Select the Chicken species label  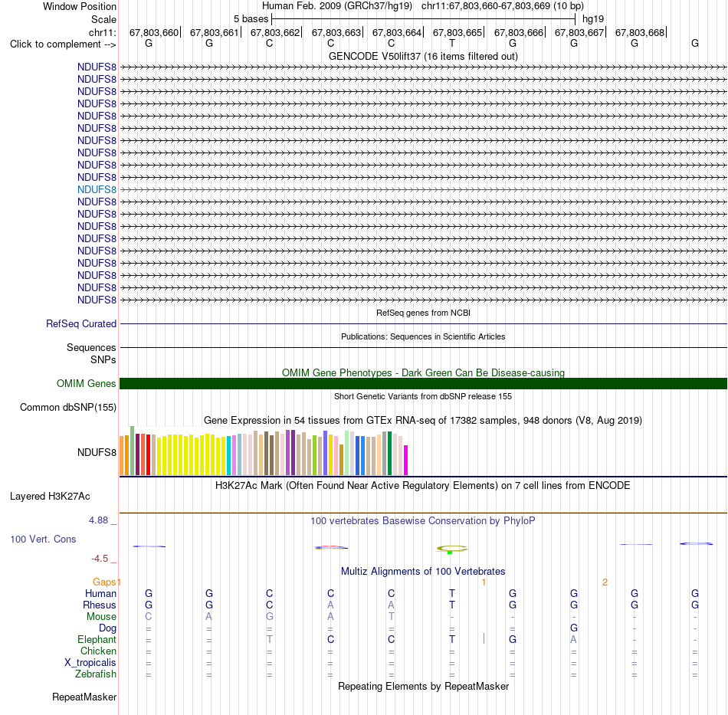98,651
